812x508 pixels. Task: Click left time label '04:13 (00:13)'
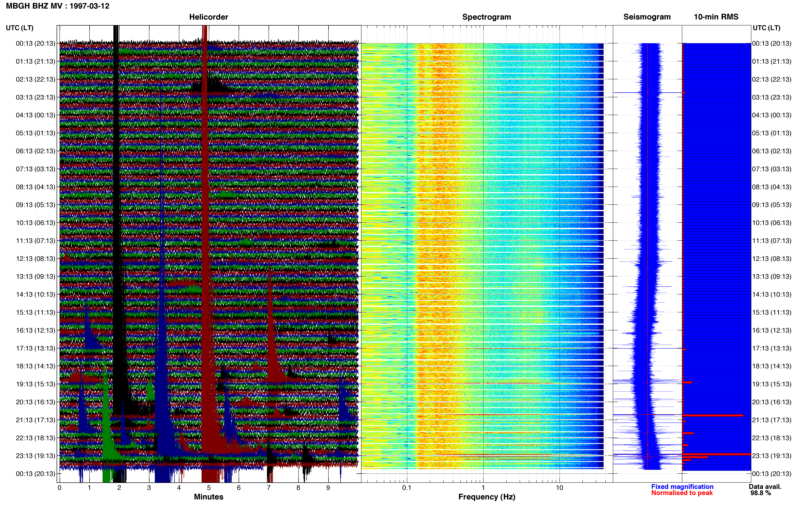click(36, 115)
